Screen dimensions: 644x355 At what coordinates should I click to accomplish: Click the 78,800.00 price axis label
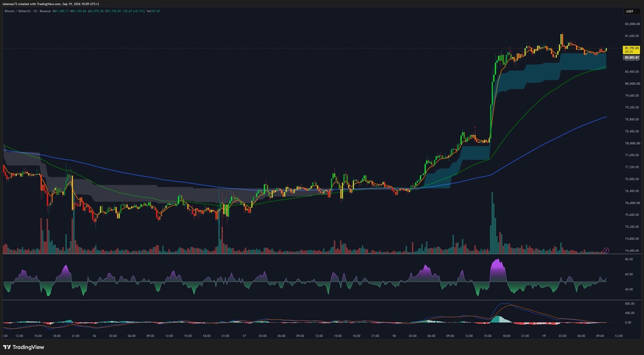click(632, 119)
